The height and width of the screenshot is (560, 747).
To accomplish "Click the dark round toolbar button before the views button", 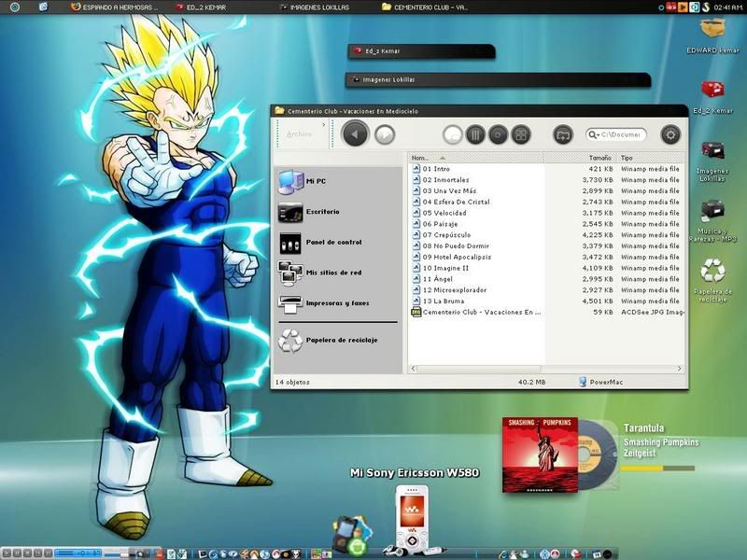I will [498, 134].
